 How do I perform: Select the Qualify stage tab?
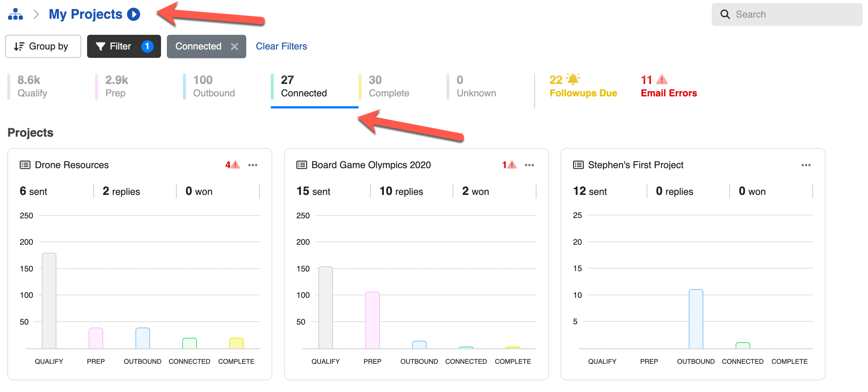32,86
